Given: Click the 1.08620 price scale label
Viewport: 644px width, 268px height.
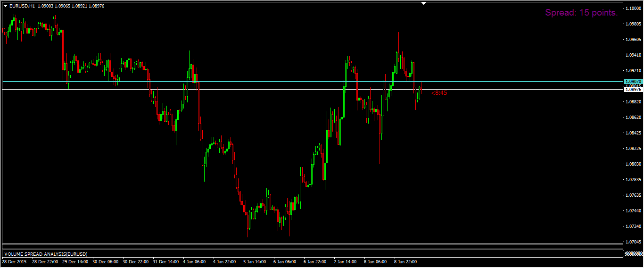Looking at the screenshot, I should 634,117.
